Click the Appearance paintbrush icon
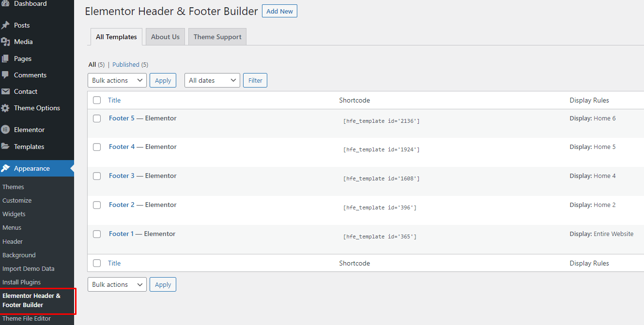Image resolution: width=644 pixels, height=325 pixels. pos(5,168)
